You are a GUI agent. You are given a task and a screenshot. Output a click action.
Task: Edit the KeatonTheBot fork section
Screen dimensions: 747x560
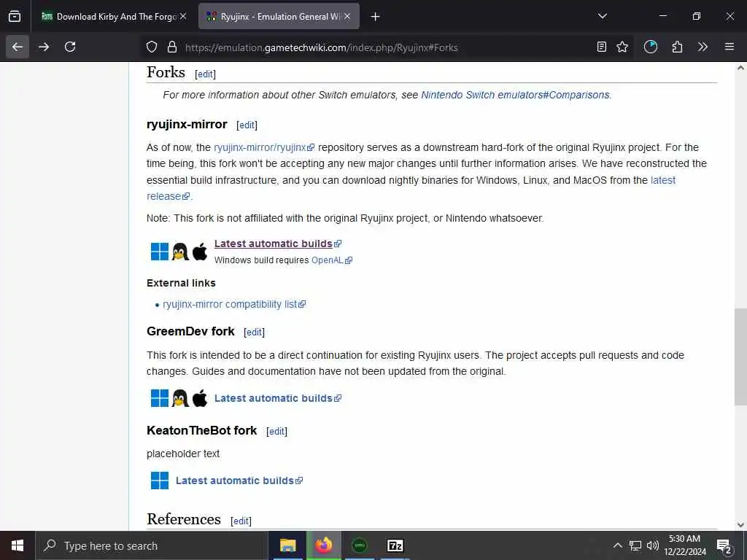[x=276, y=432]
